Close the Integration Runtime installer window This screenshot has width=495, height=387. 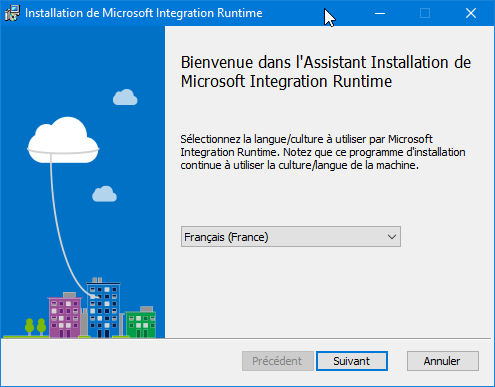pos(471,13)
